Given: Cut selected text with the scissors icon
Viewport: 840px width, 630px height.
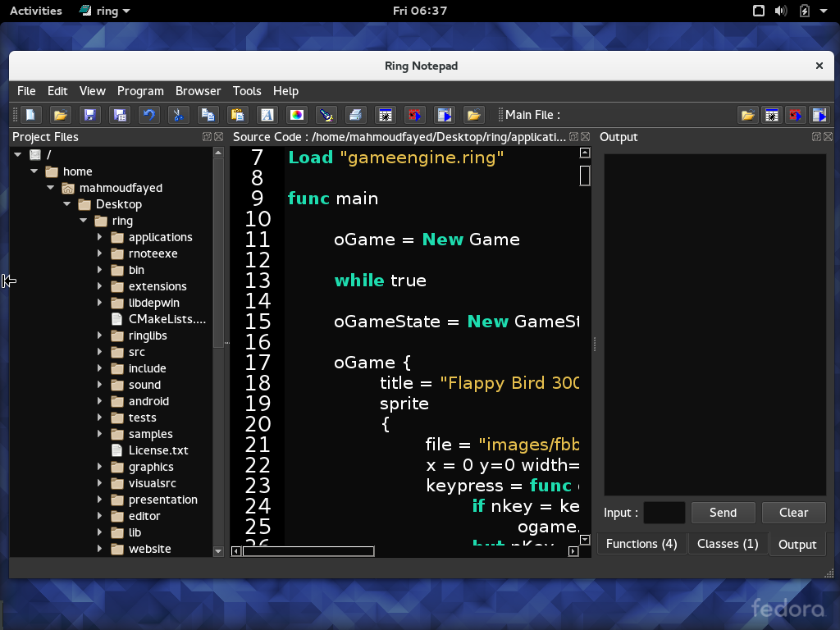Looking at the screenshot, I should pyautogui.click(x=178, y=114).
